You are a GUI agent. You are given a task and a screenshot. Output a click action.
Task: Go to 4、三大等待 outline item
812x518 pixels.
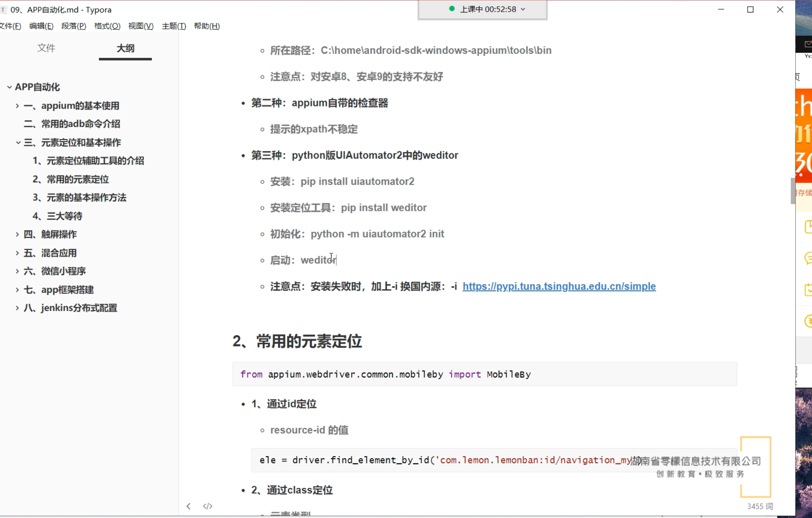click(57, 216)
